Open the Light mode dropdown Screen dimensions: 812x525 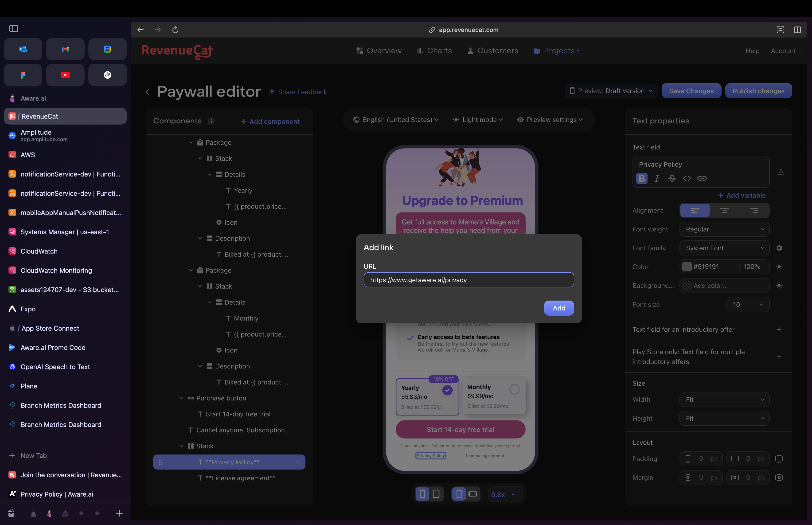pyautogui.click(x=477, y=120)
